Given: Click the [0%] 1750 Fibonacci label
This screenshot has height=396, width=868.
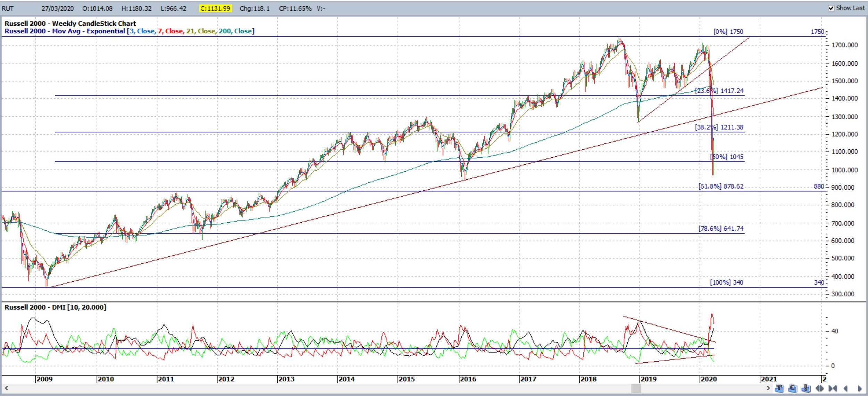Looking at the screenshot, I should 728,32.
